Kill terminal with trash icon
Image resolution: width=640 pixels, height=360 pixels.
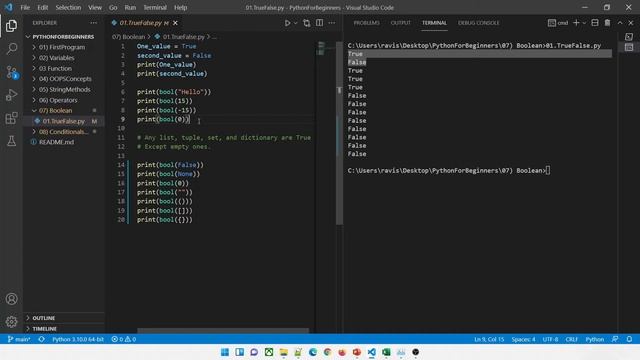(607, 23)
